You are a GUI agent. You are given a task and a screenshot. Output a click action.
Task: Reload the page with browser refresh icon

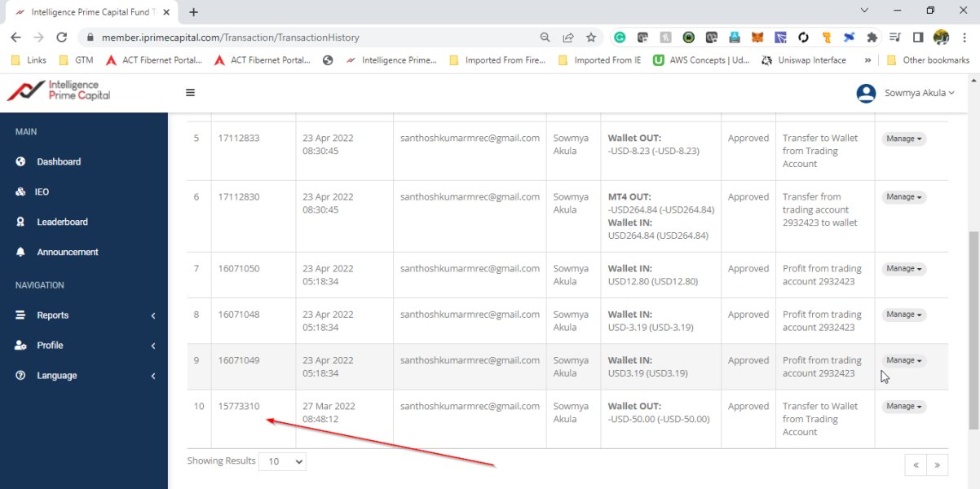(61, 37)
